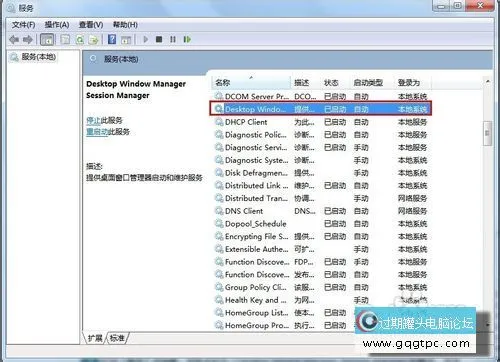The height and width of the screenshot is (362, 500).
Task: Click the Pause Service icon
Action: tap(173, 39)
